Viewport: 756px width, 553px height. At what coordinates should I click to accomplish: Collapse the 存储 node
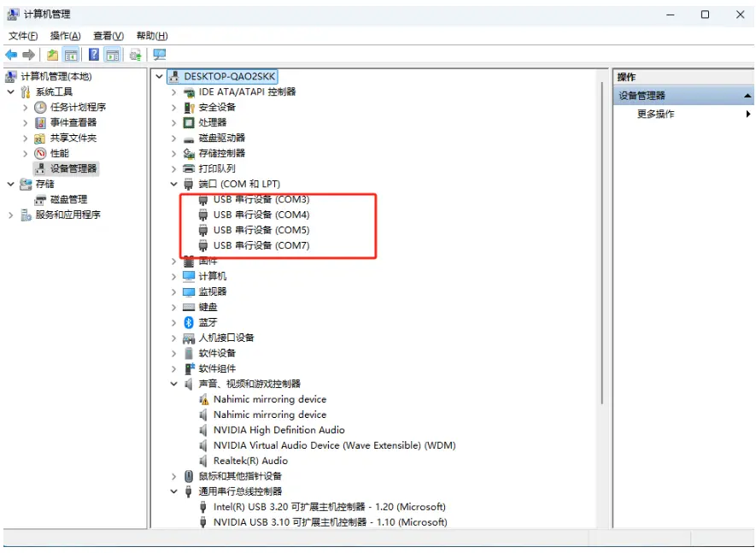point(10,184)
